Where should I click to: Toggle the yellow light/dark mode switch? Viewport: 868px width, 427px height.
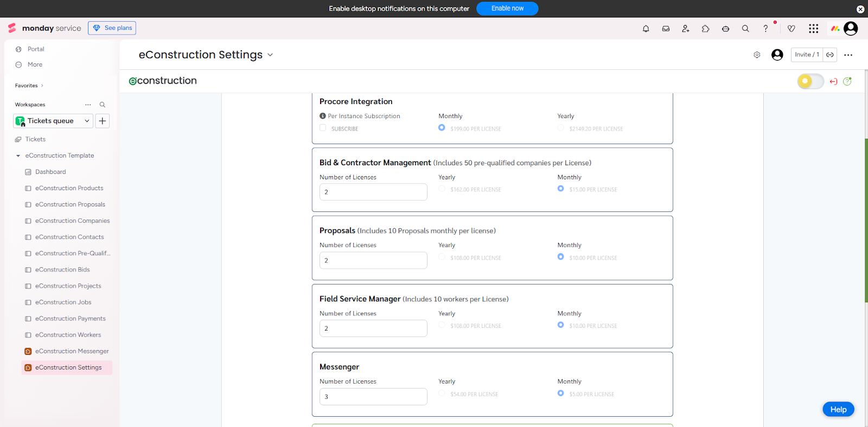(x=810, y=81)
